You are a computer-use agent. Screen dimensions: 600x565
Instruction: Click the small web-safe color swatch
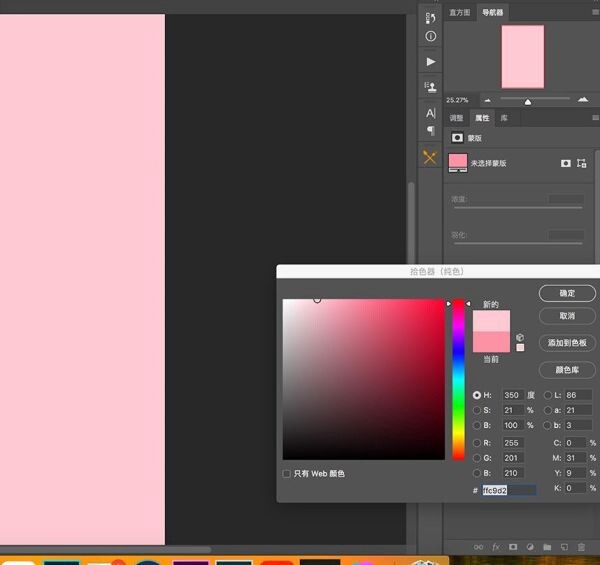pyautogui.click(x=520, y=347)
